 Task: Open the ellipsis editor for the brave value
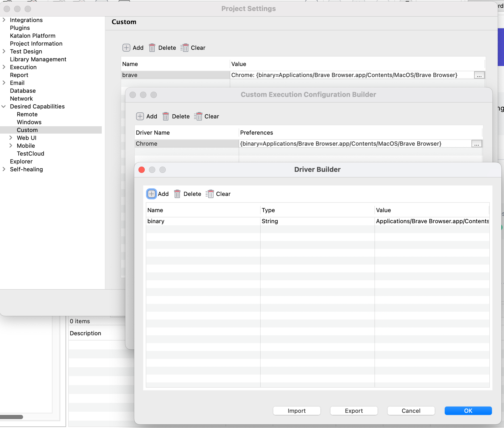[479, 75]
